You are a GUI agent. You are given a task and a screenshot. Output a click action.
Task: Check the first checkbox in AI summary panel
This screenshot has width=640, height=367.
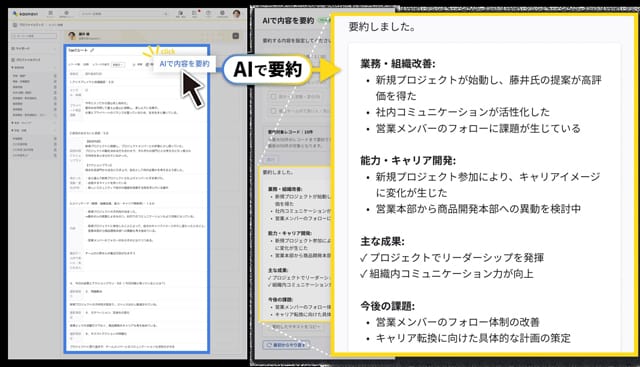pyautogui.click(x=274, y=97)
